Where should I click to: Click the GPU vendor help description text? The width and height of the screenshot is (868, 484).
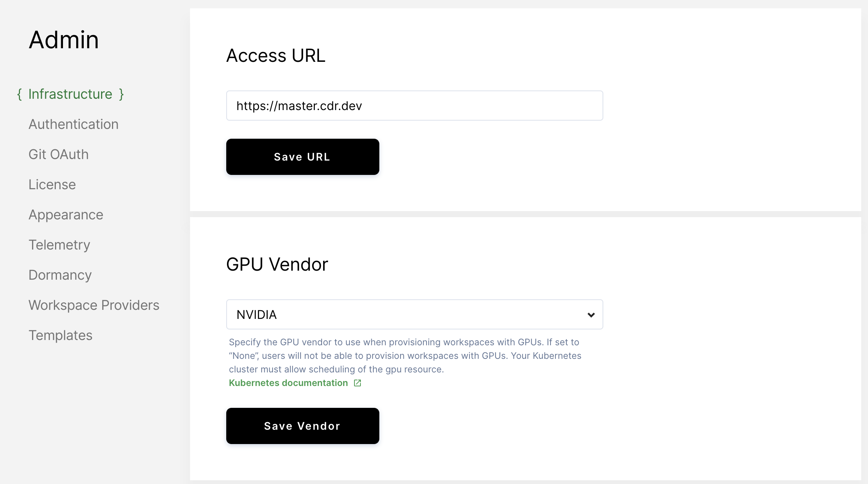(405, 356)
